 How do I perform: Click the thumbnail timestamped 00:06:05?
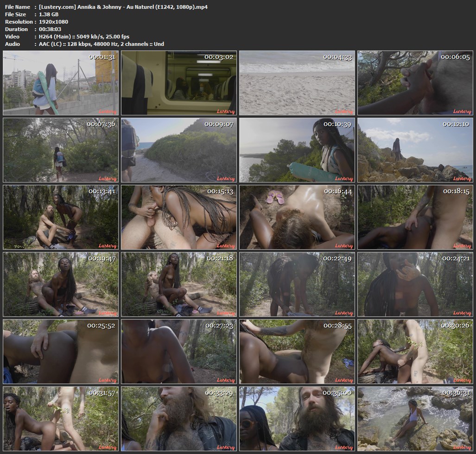tap(415, 83)
